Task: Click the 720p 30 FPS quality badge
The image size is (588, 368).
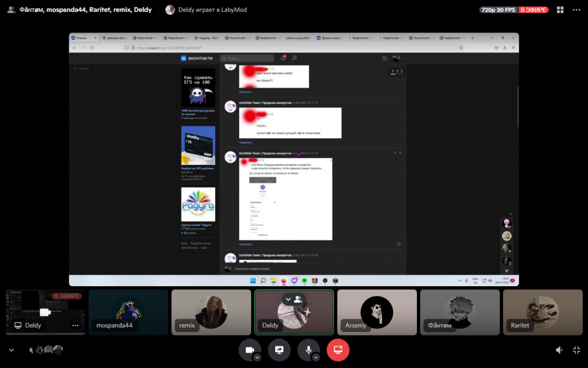Action: click(499, 10)
